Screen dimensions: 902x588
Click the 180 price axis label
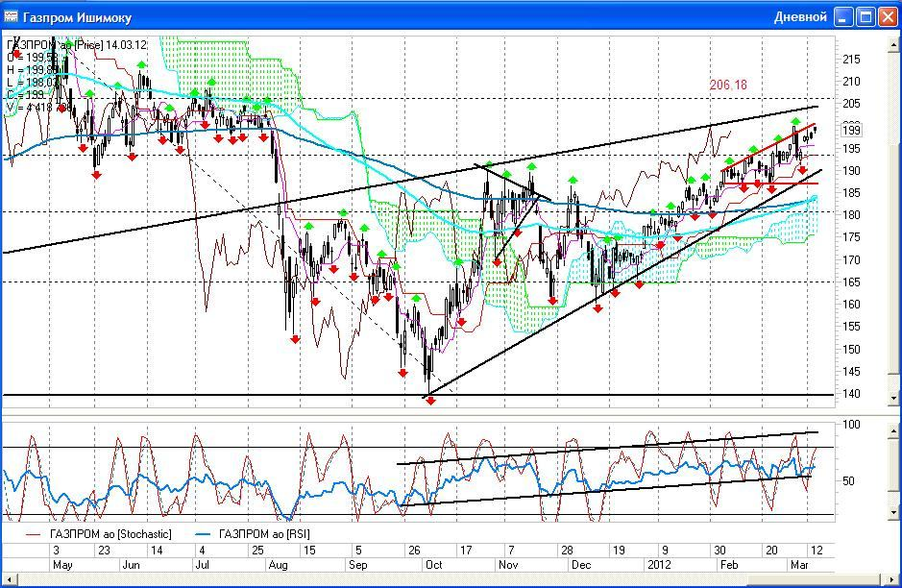(x=851, y=215)
